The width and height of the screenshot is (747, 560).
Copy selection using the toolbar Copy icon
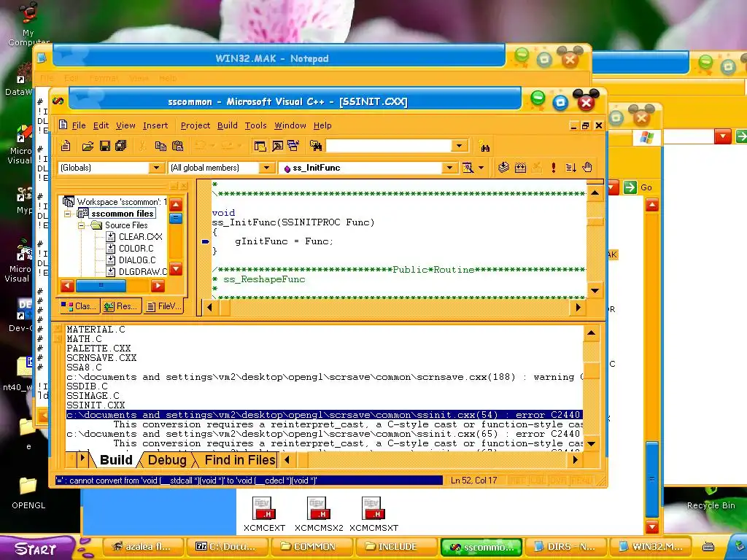tap(160, 146)
